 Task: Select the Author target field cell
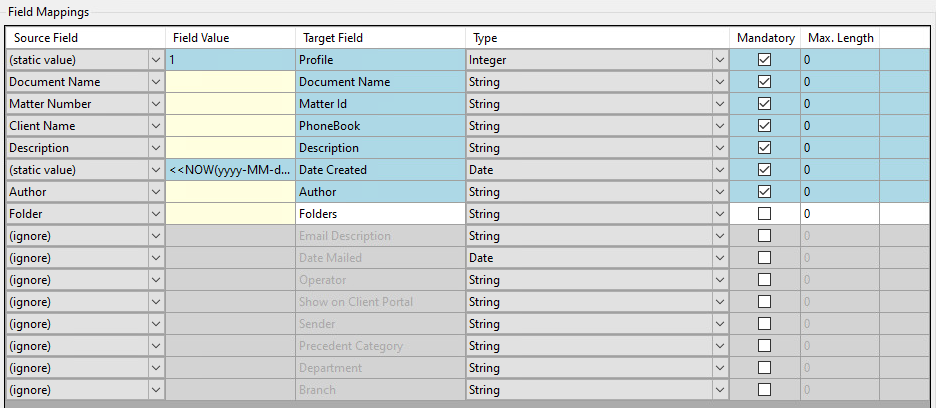click(x=380, y=192)
